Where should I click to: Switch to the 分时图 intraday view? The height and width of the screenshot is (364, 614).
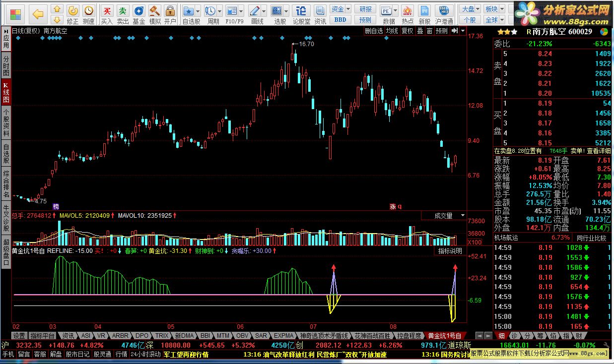(6, 66)
